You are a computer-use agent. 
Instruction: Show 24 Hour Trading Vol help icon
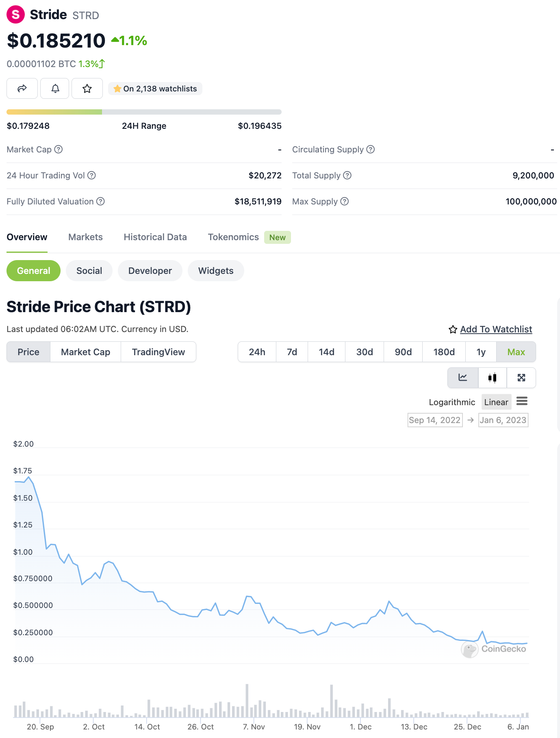click(92, 175)
